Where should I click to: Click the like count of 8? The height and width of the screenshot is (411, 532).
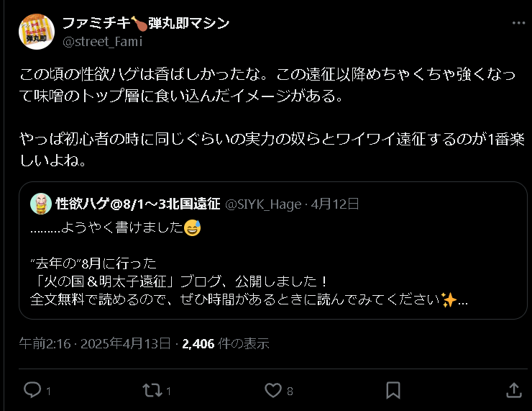click(x=290, y=391)
